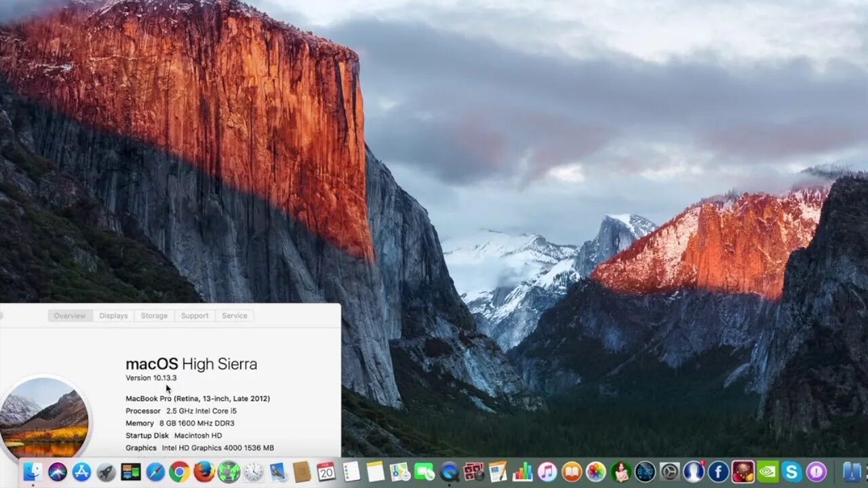
Task: Open FaceTime green camera icon
Action: pos(425,471)
